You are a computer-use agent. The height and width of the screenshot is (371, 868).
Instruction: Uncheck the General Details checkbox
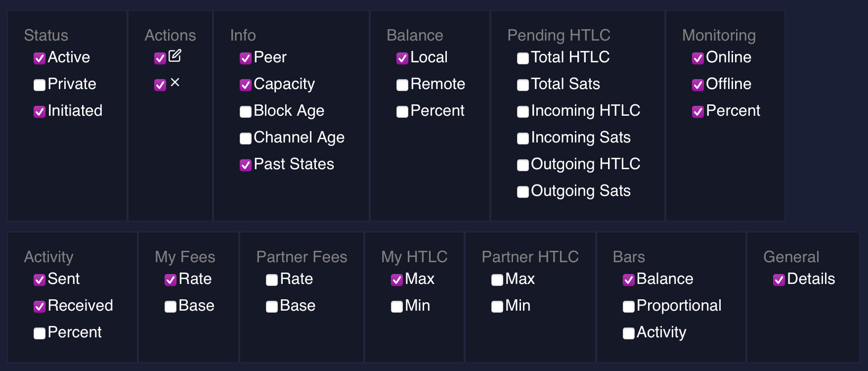pyautogui.click(x=779, y=280)
